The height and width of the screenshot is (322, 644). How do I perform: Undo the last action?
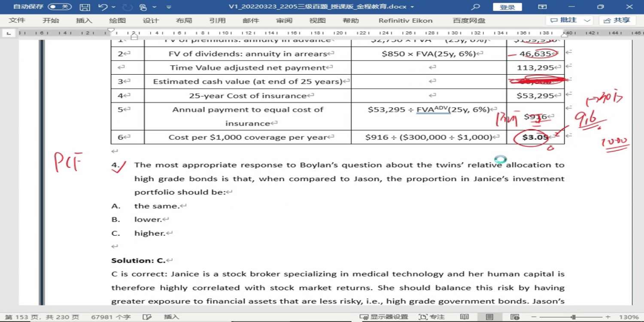point(102,7)
